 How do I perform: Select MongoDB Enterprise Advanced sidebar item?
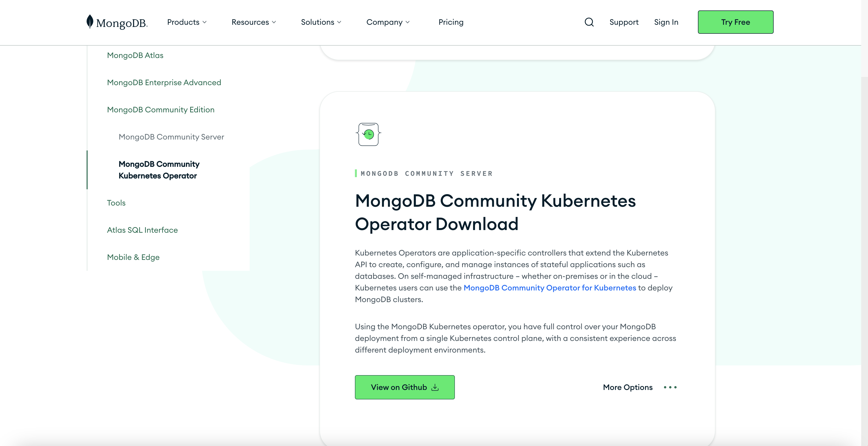click(x=164, y=82)
